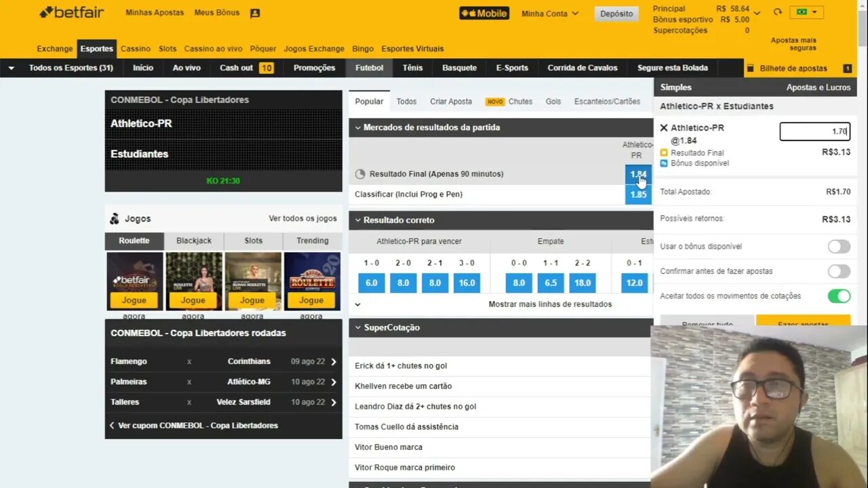The width and height of the screenshot is (868, 488).
Task: Open the Pôquer tab
Action: click(x=263, y=49)
